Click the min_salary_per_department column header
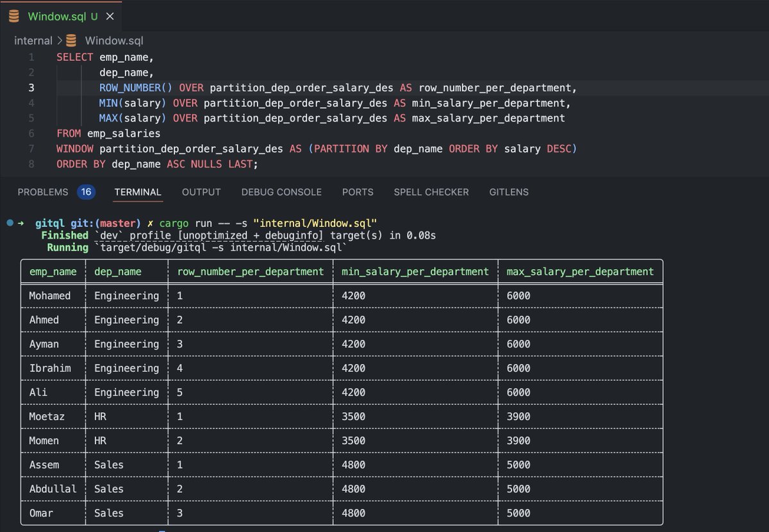769x532 pixels. [x=415, y=272]
